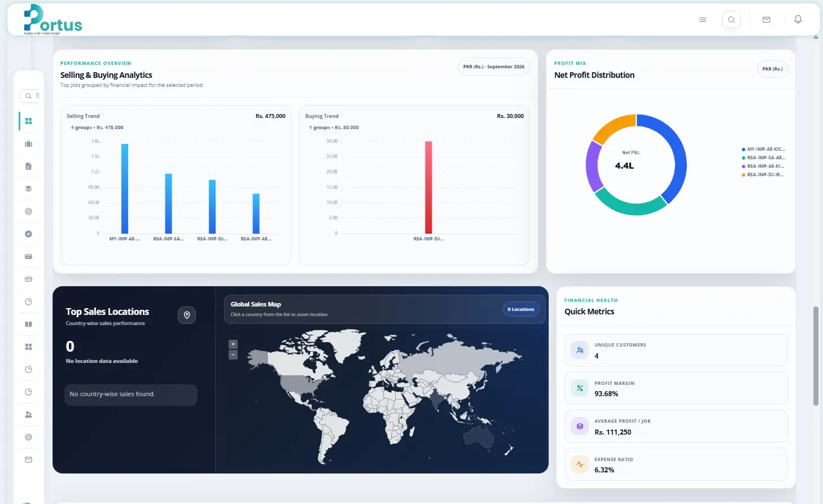
Task: Click the MY-IMP-AE-... bar in Selling Trend
Action: [125, 189]
